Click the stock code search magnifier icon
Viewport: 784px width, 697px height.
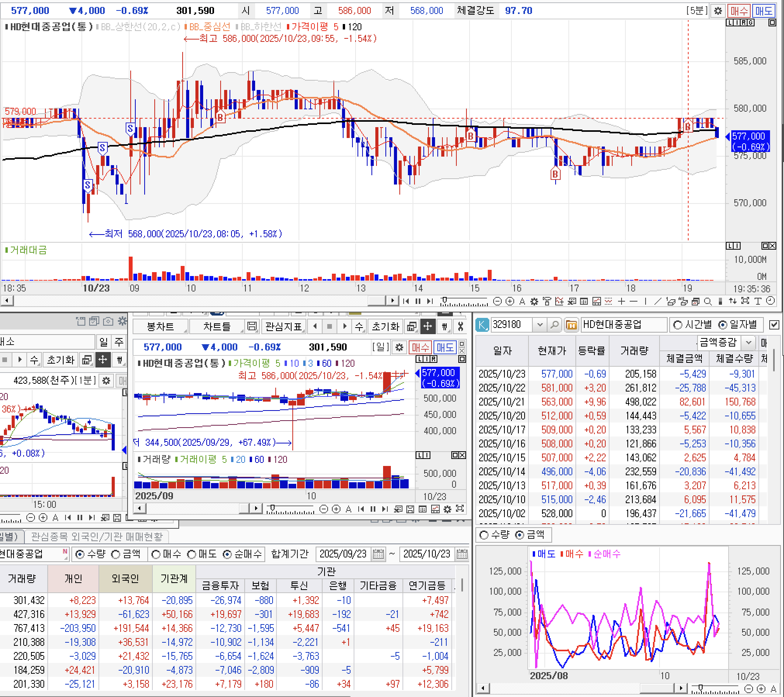tap(554, 325)
